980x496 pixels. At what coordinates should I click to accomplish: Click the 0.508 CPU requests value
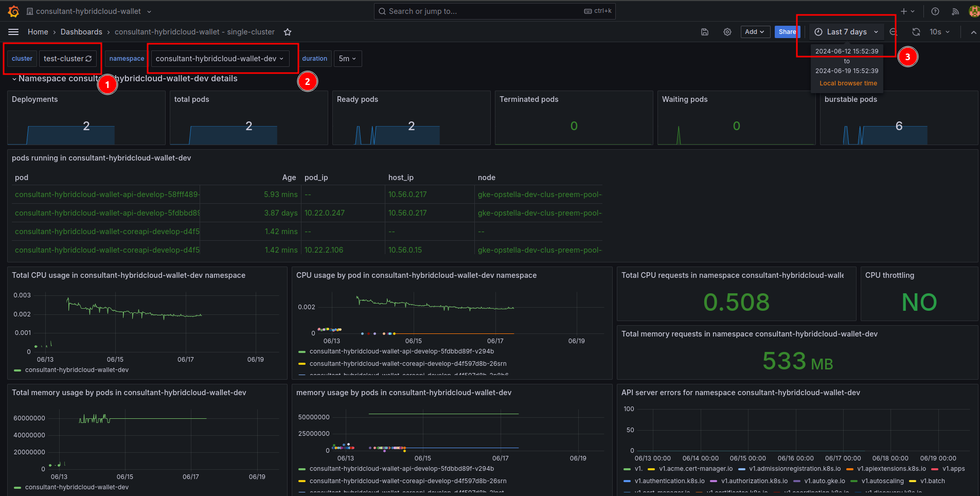click(x=737, y=302)
